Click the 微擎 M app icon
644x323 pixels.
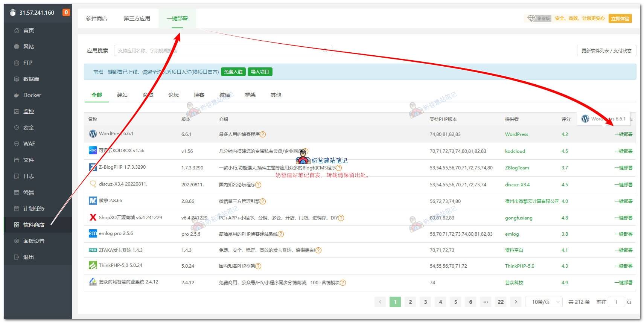93,201
